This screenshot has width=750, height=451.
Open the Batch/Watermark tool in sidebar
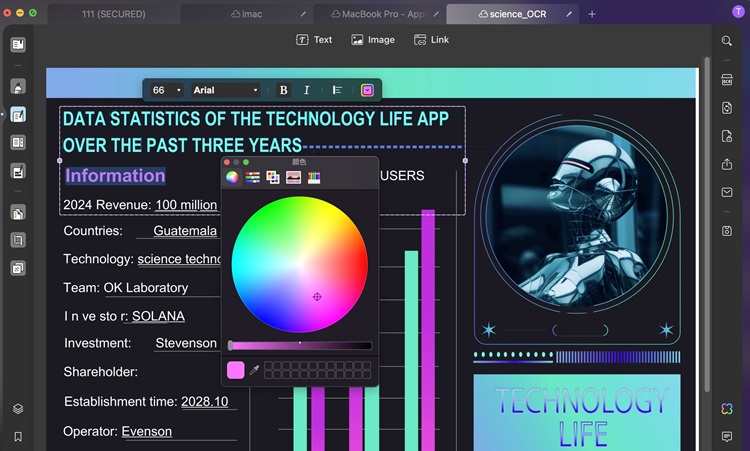click(x=18, y=268)
